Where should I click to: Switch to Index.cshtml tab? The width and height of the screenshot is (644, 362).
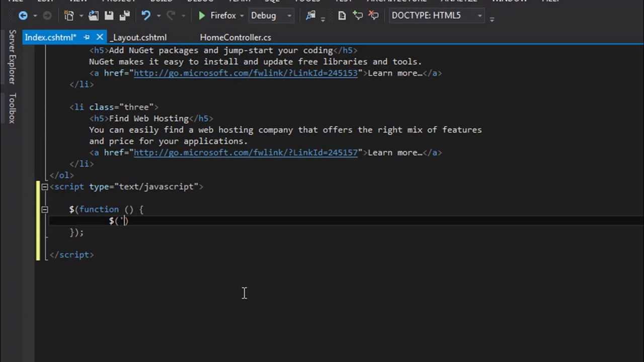pos(50,37)
